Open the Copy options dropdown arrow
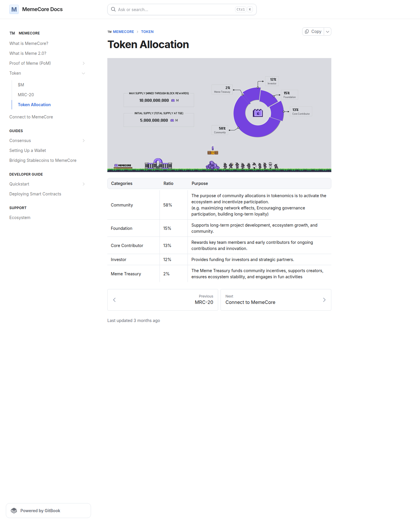420x525 pixels. point(328,32)
